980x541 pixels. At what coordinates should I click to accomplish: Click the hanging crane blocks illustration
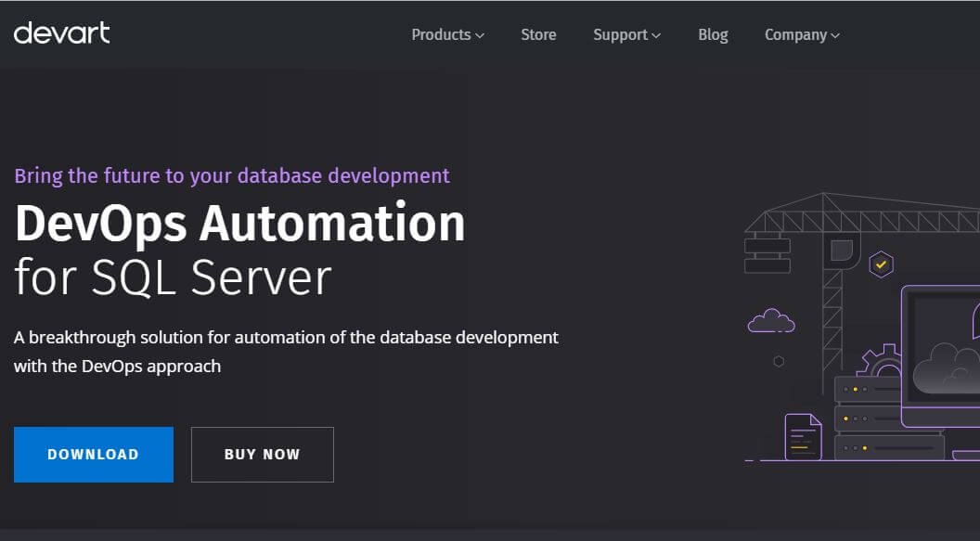(767, 253)
